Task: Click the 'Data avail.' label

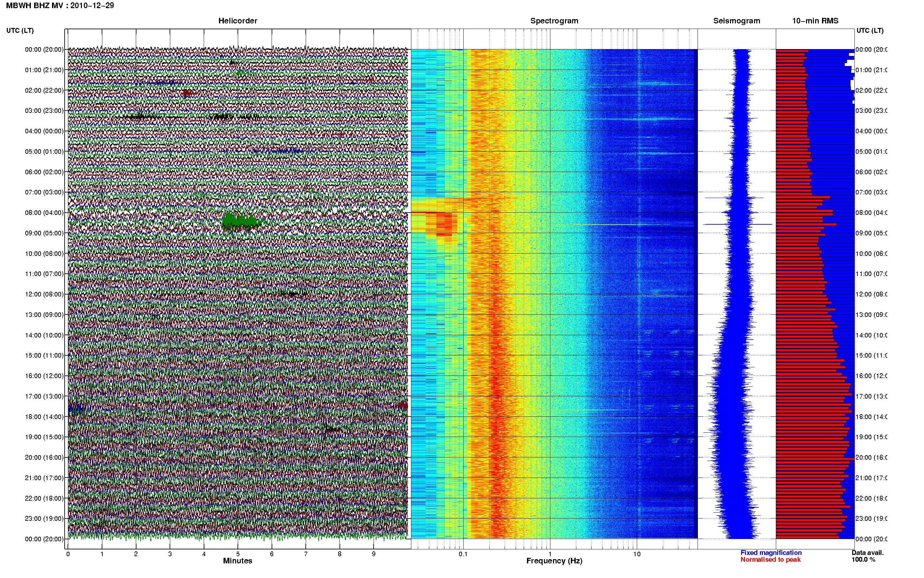Action: [867, 553]
